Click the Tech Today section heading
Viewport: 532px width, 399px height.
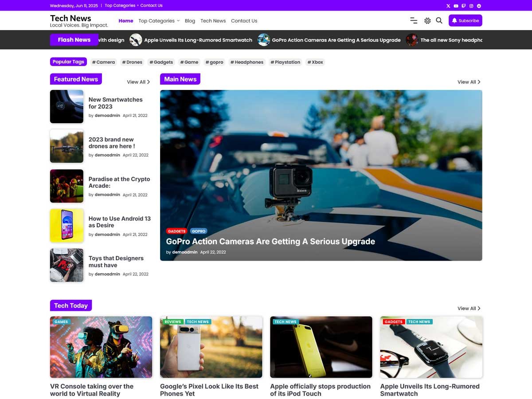click(x=71, y=305)
